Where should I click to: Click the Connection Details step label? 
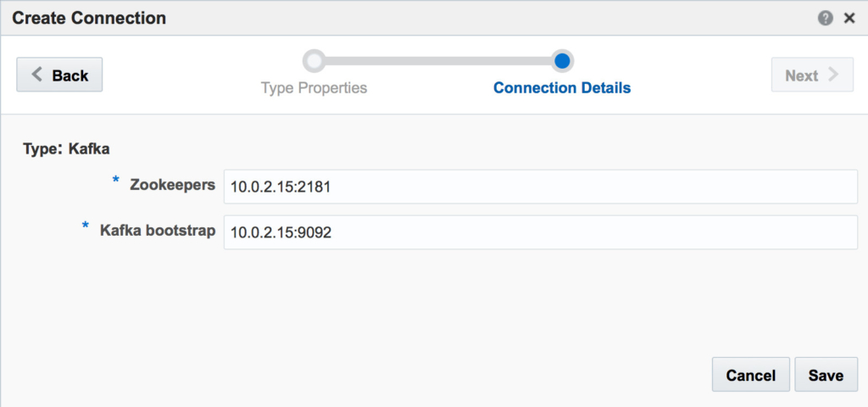point(562,88)
